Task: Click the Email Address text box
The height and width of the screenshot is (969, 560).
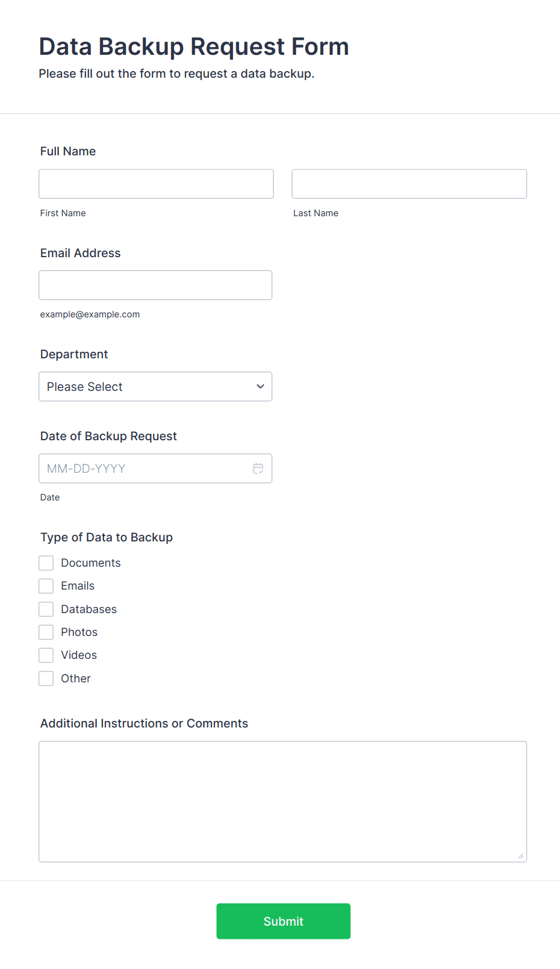Action: pos(155,285)
